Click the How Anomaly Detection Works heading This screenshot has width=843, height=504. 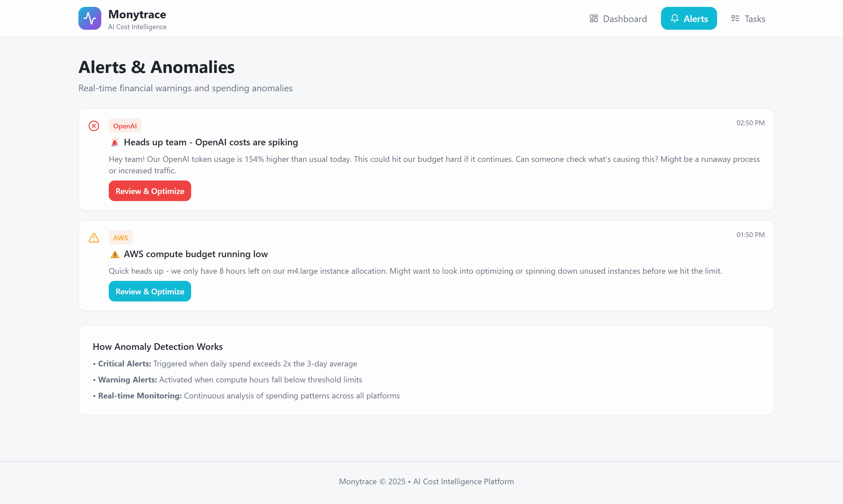pos(158,346)
